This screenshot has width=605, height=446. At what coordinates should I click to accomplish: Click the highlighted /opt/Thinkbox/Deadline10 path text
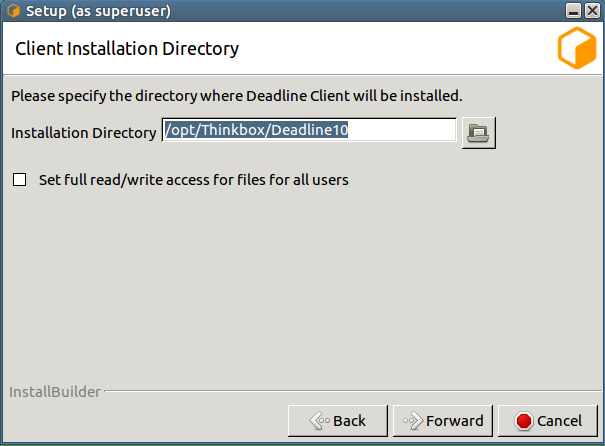(x=257, y=131)
